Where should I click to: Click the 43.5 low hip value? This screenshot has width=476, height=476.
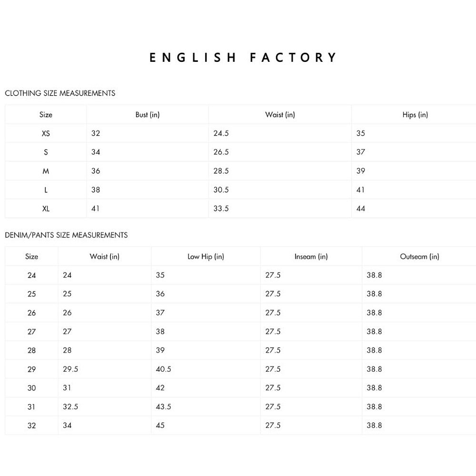[x=164, y=407]
